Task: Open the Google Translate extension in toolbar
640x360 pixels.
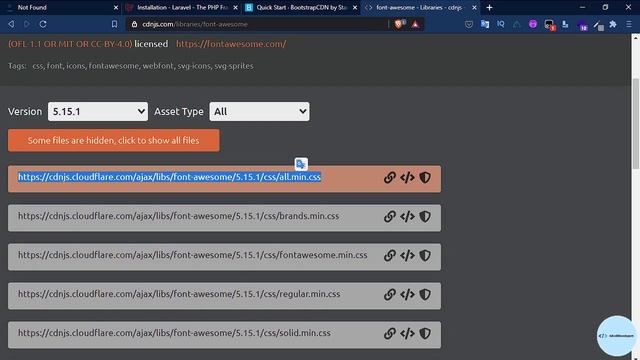Action: click(x=485, y=24)
